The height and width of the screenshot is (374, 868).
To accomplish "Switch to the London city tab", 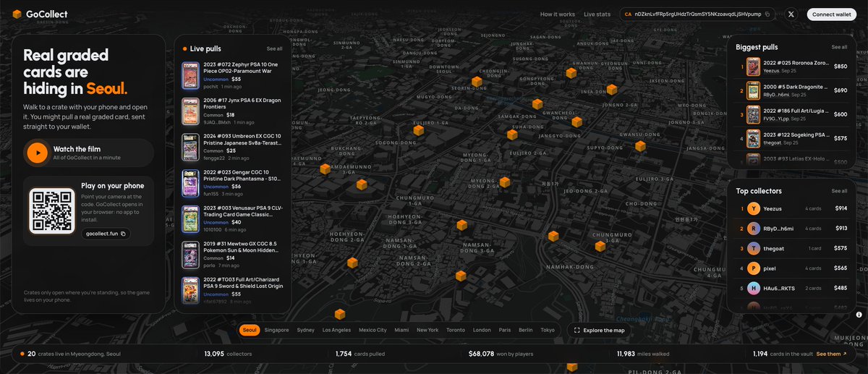I will [x=482, y=330].
